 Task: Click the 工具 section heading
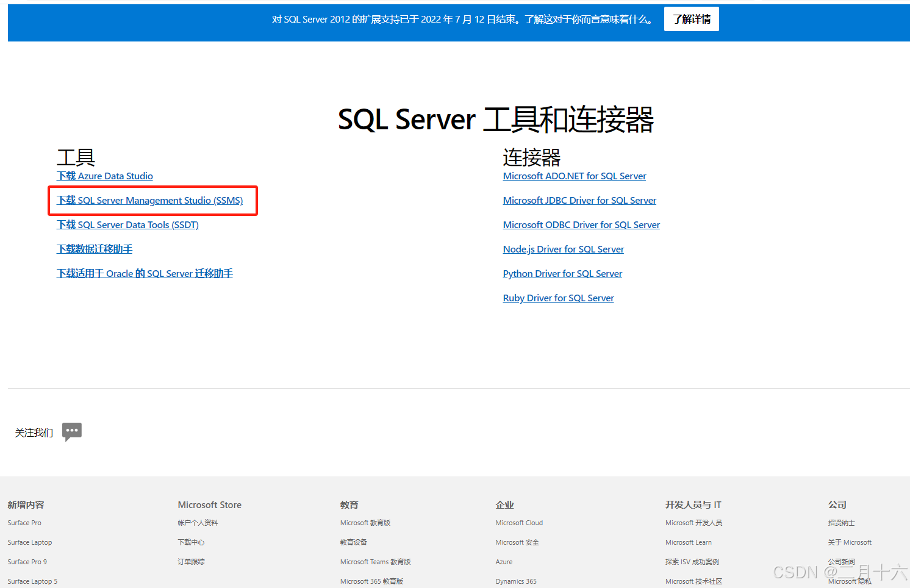click(x=76, y=157)
